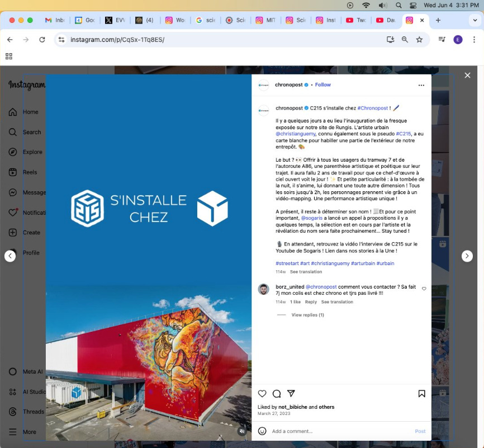This screenshot has height=448, width=484.
Task: Open Messages in Instagram sidebar
Action: [x=27, y=192]
